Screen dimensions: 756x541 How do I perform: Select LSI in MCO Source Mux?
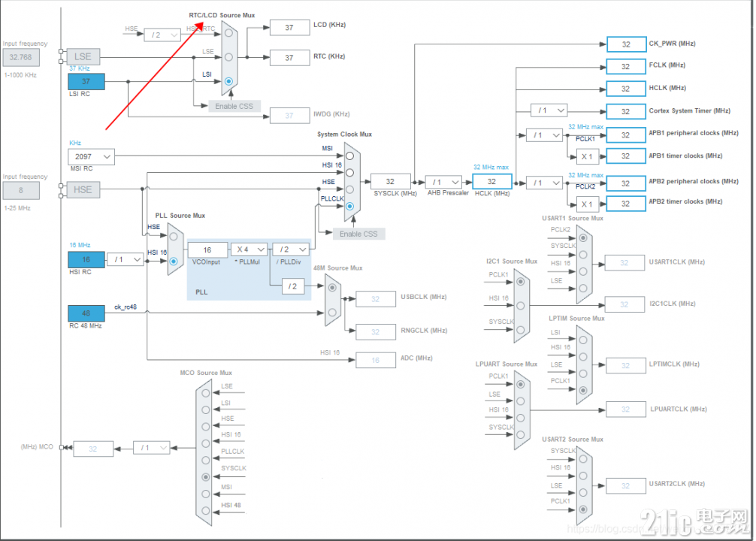tap(206, 410)
